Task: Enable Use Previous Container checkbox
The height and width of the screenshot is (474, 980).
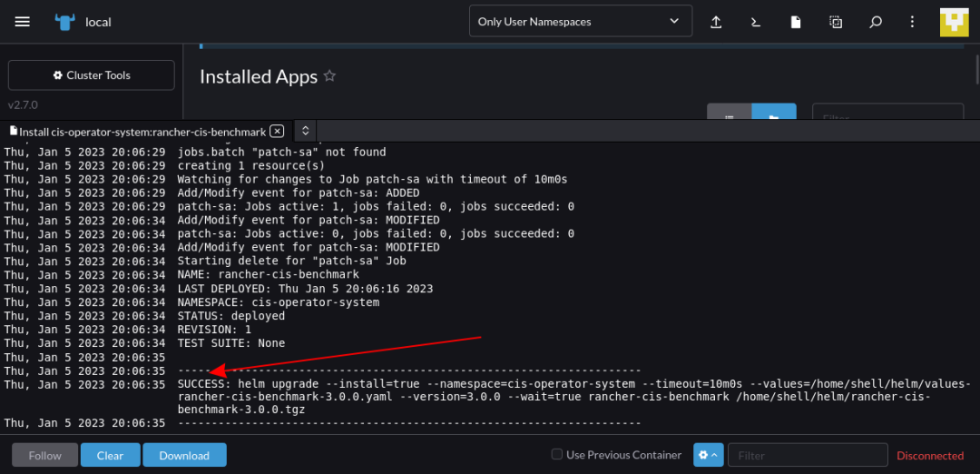Action: point(557,454)
